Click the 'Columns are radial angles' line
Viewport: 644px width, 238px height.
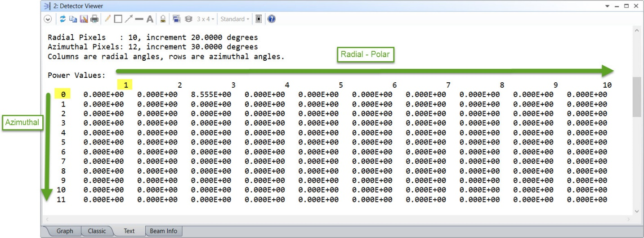(x=165, y=57)
